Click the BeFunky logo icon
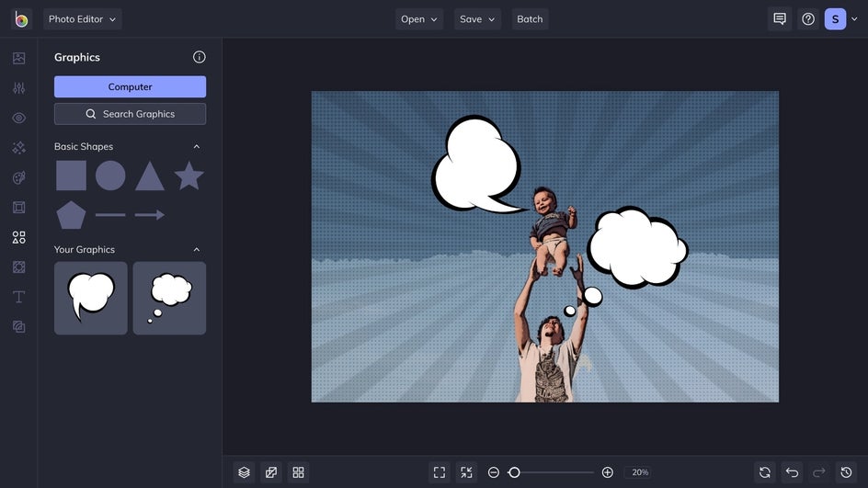 [21, 19]
